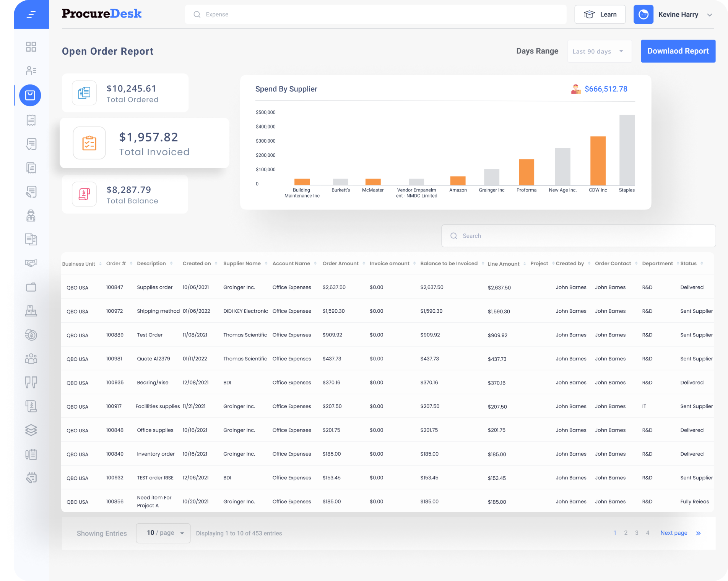Open the handshake icon in sidebar

31,263
